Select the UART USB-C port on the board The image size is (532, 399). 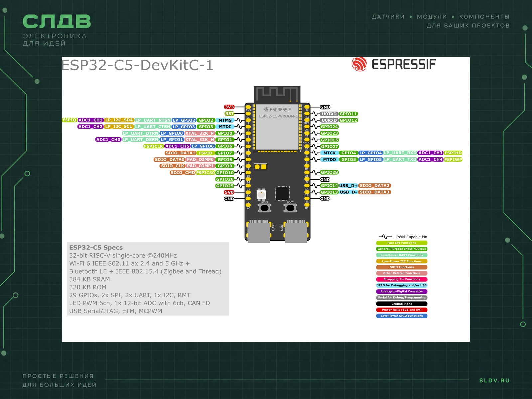(x=259, y=231)
